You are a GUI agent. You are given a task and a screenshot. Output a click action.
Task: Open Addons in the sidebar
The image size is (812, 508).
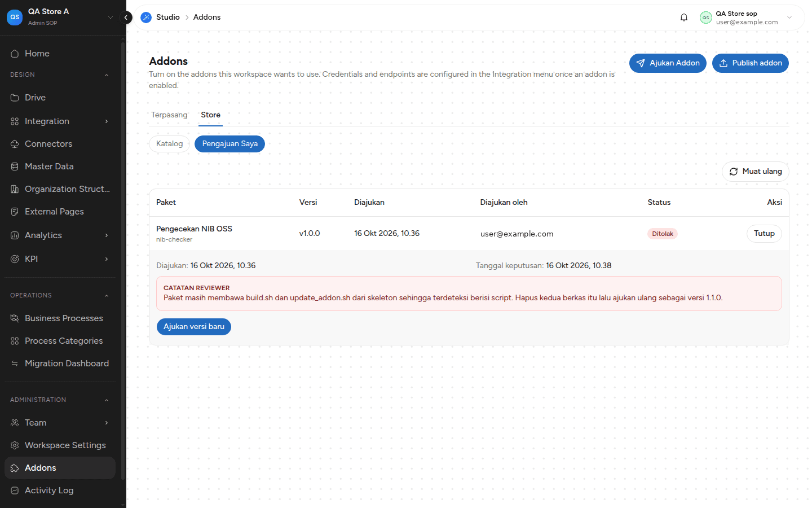coord(60,468)
